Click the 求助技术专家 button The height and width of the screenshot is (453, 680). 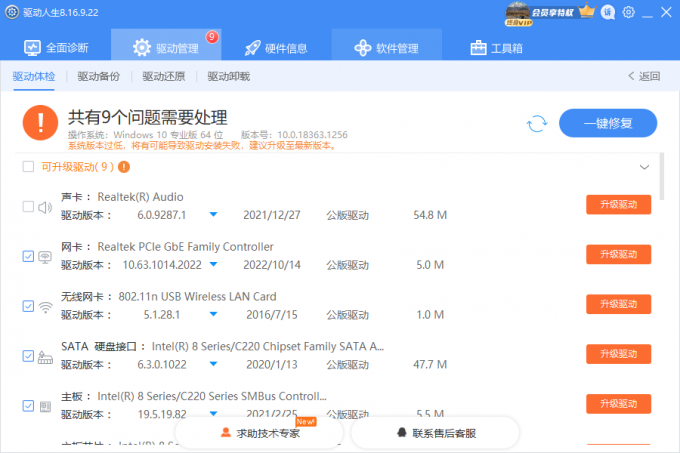[259, 433]
